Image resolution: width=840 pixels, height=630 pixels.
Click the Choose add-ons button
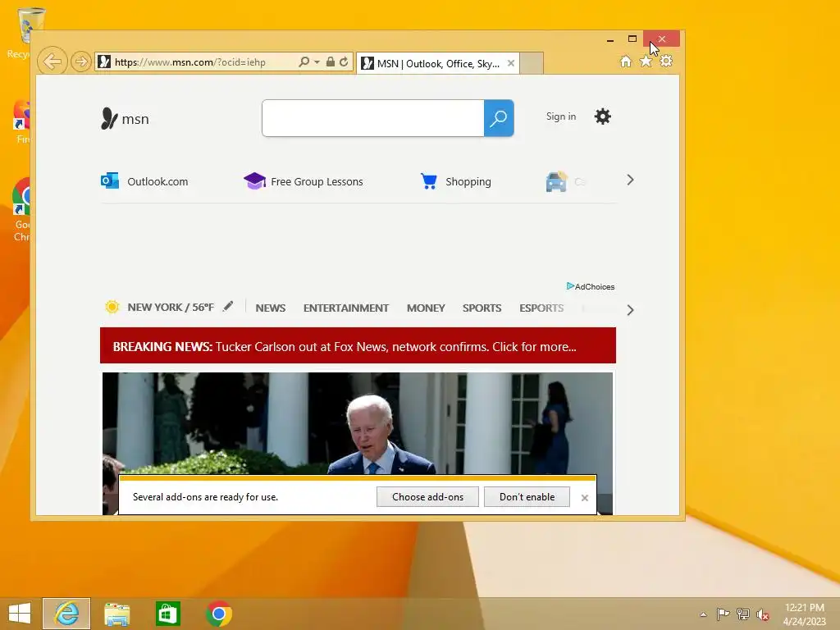click(x=427, y=497)
